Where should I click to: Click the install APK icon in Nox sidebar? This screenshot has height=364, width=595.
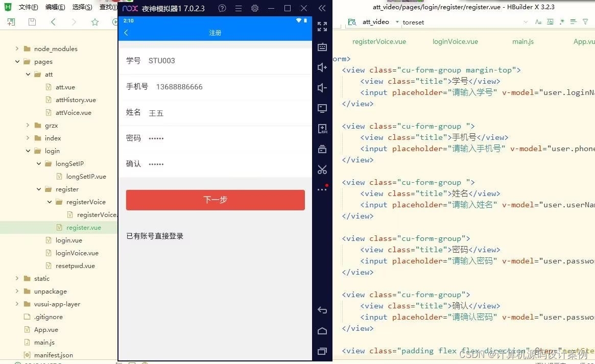point(322,129)
